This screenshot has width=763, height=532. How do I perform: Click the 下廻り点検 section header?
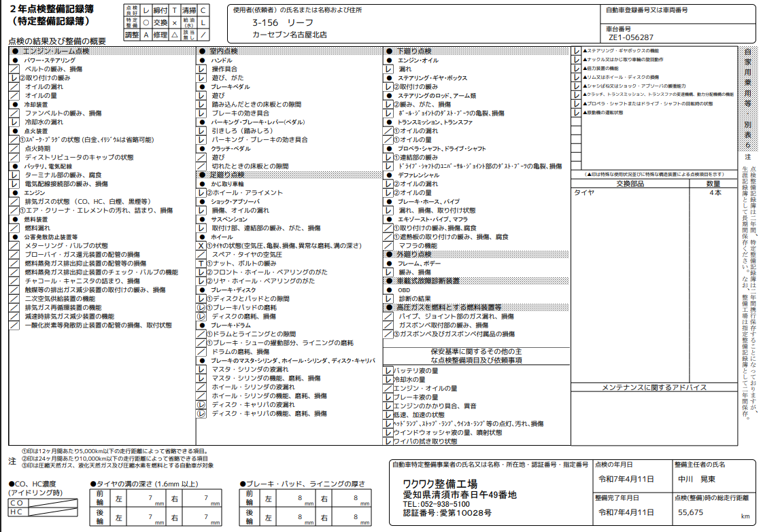pyautogui.click(x=477, y=51)
